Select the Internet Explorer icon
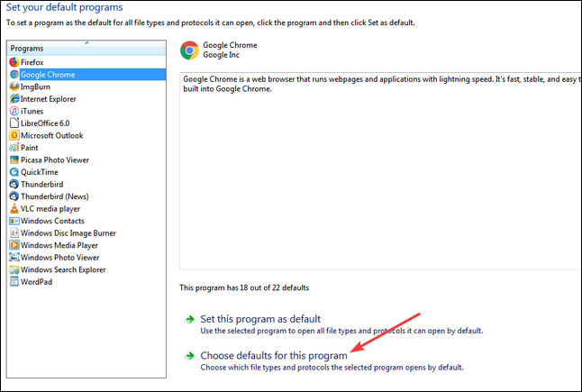Image resolution: width=582 pixels, height=392 pixels. [x=14, y=99]
